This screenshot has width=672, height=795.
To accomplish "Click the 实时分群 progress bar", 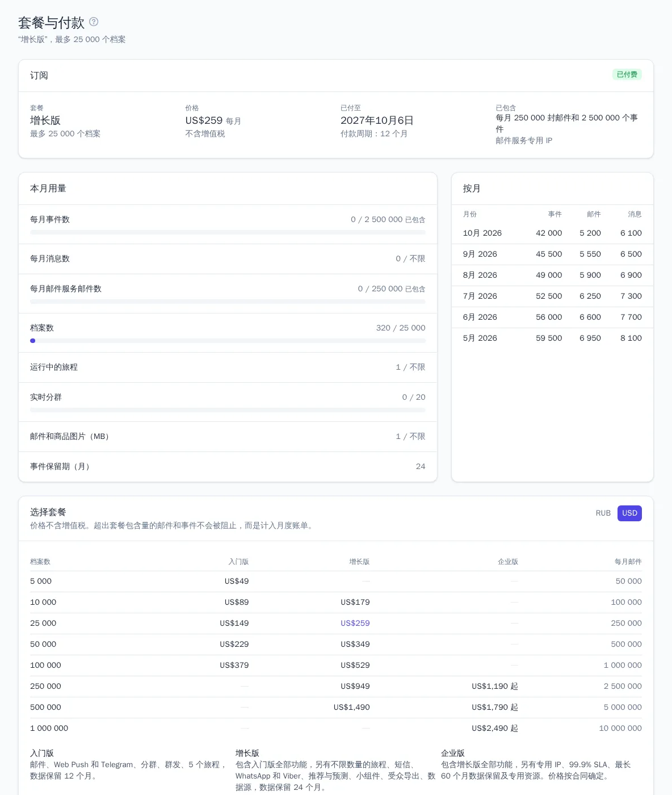I will 228,410.
